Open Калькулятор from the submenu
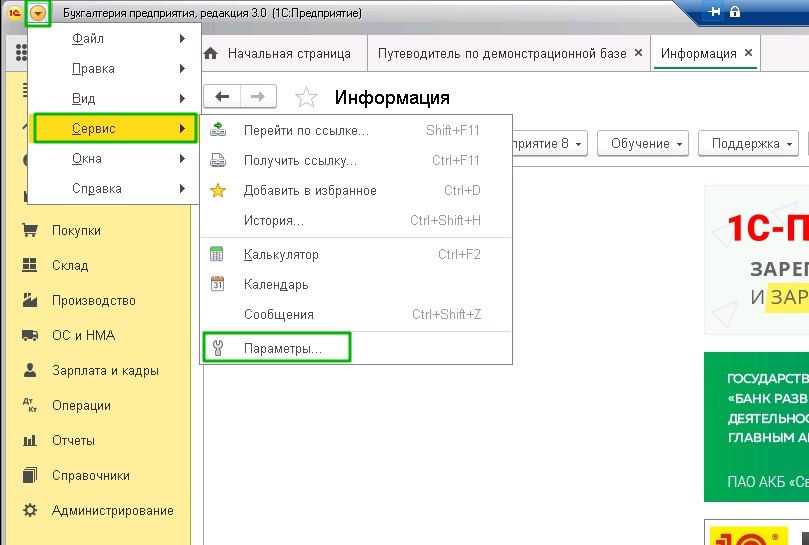 [x=356, y=254]
